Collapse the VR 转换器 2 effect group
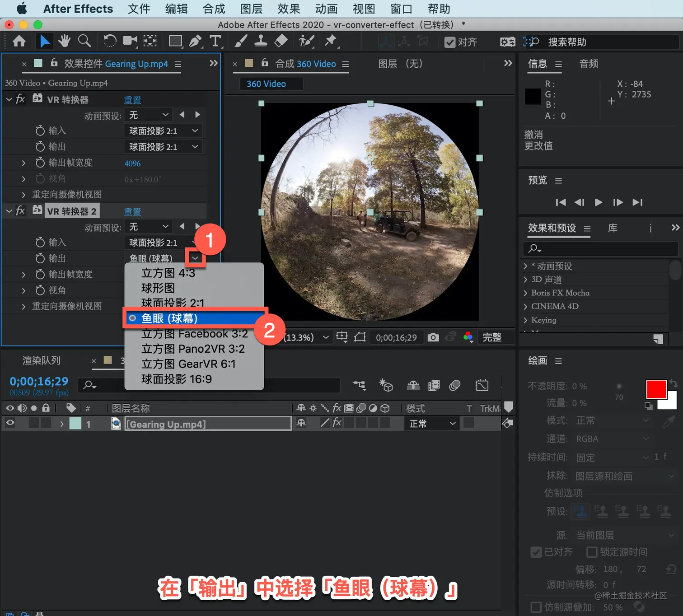 pyautogui.click(x=9, y=210)
